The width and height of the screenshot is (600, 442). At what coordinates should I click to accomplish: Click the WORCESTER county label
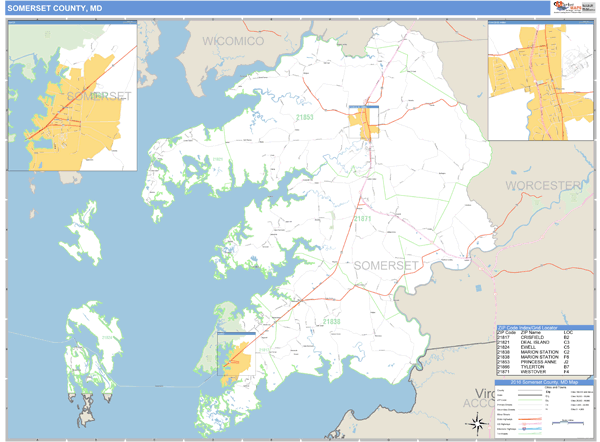pos(543,185)
